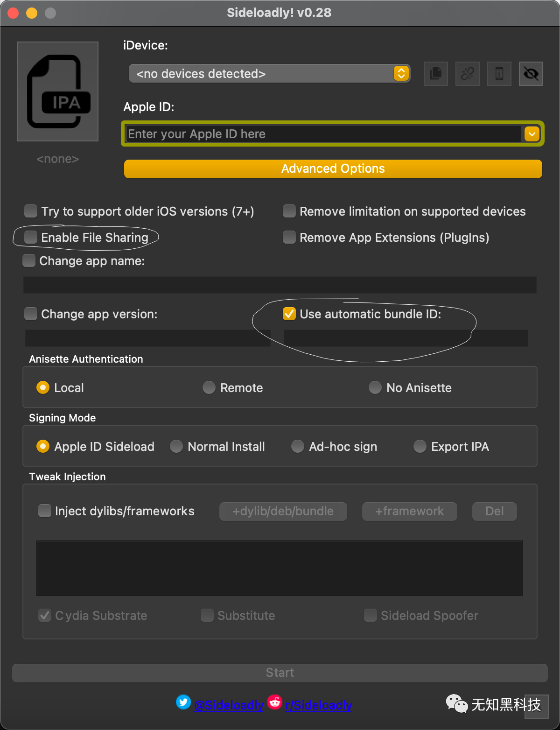Open the r/Sideloadly Reddit link
This screenshot has height=730, width=560.
(x=318, y=705)
